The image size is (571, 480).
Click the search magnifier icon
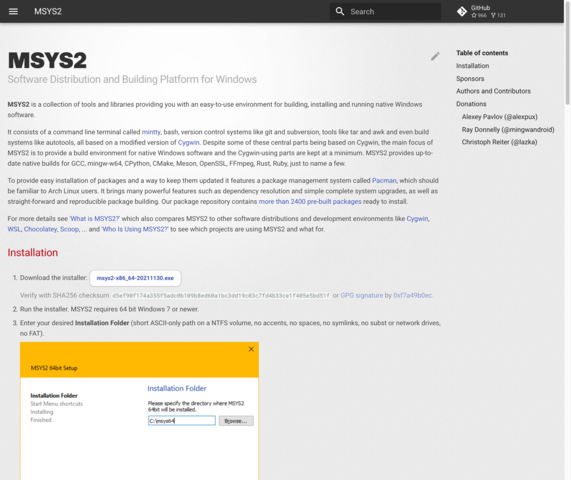[340, 11]
